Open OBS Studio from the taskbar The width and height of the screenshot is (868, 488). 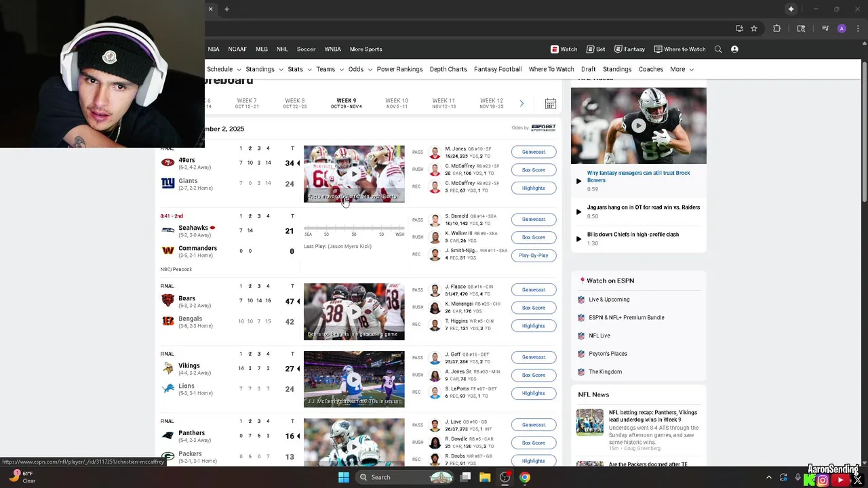click(505, 477)
